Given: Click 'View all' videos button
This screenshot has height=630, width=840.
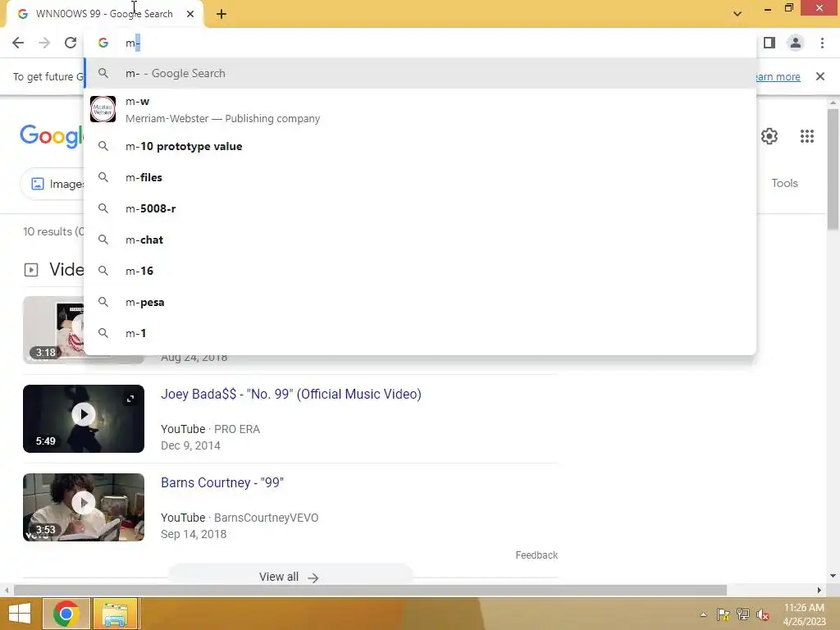Looking at the screenshot, I should point(290,577).
